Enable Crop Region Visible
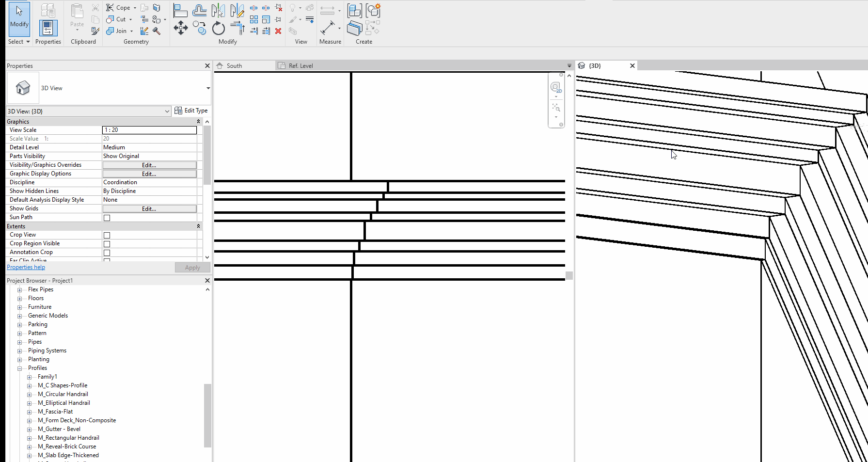 pyautogui.click(x=107, y=243)
